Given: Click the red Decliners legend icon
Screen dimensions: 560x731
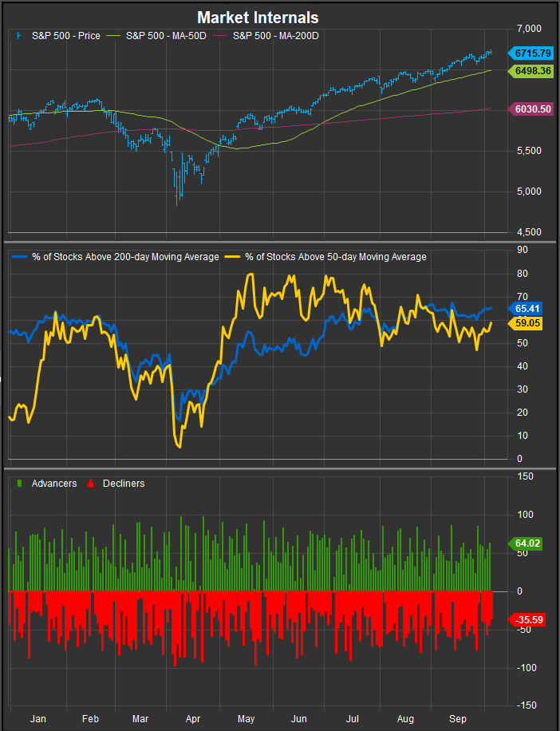Looking at the screenshot, I should coord(89,484).
